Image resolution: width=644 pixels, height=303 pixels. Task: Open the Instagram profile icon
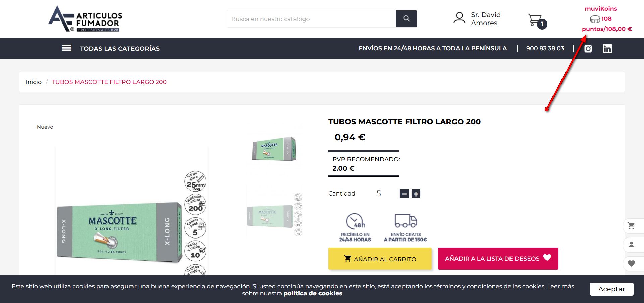click(x=588, y=49)
